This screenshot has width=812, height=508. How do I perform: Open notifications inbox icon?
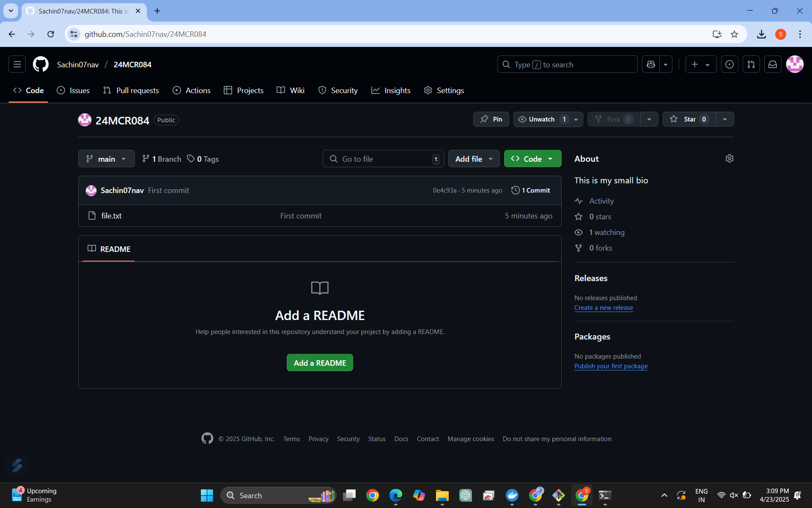pos(773,64)
